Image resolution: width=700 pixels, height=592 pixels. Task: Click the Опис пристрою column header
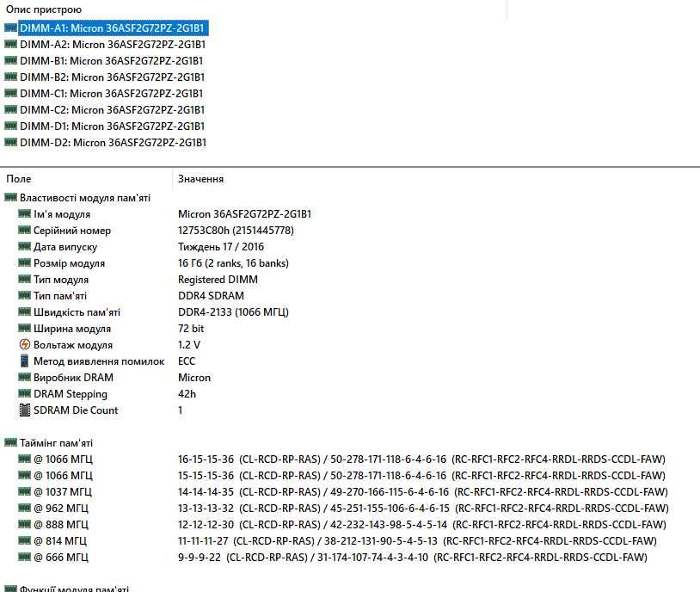pyautogui.click(x=44, y=9)
